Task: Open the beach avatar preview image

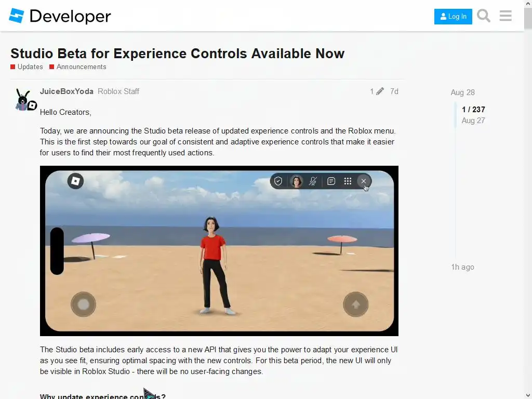Action: click(219, 251)
